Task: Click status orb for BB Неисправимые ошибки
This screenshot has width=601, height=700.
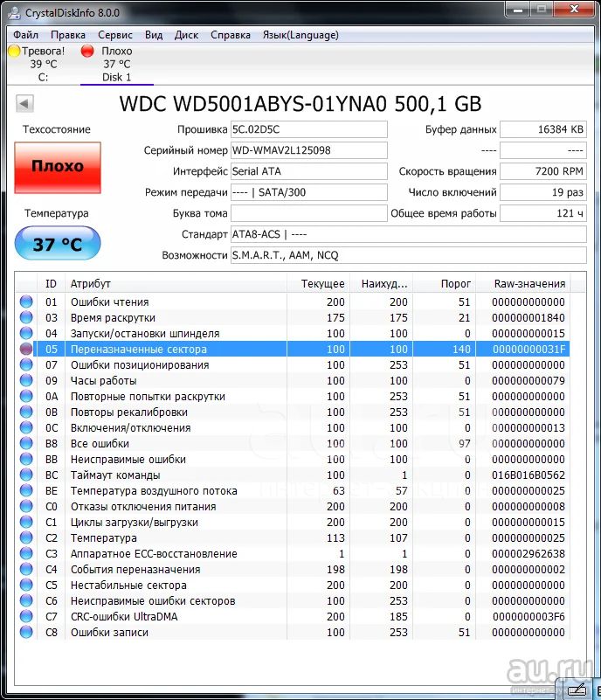Action: pos(26,459)
